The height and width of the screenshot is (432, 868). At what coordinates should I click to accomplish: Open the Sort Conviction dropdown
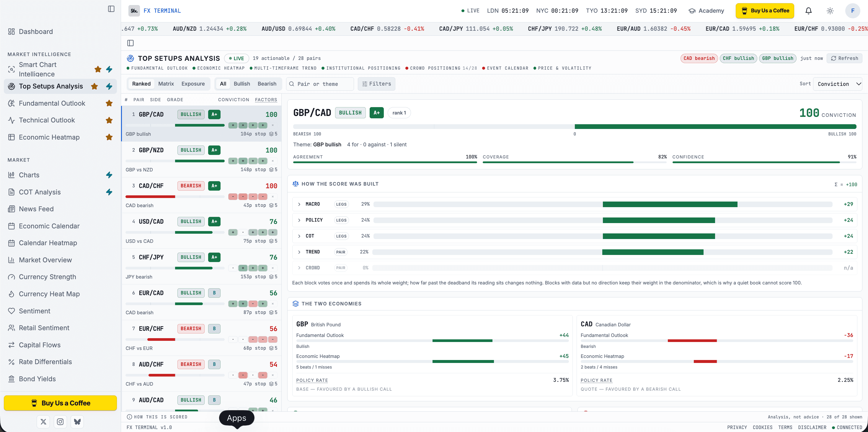(837, 84)
